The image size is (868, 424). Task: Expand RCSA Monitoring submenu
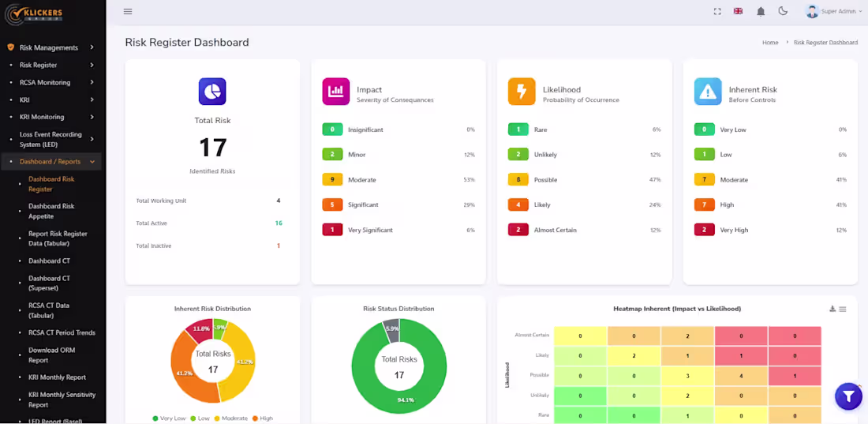tap(51, 83)
